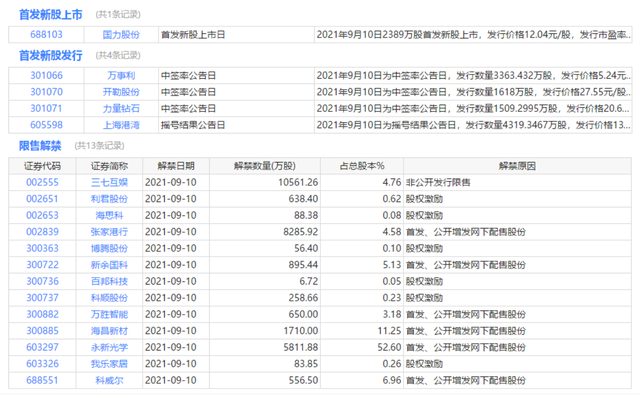Click the 万事利 stock name

click(121, 76)
